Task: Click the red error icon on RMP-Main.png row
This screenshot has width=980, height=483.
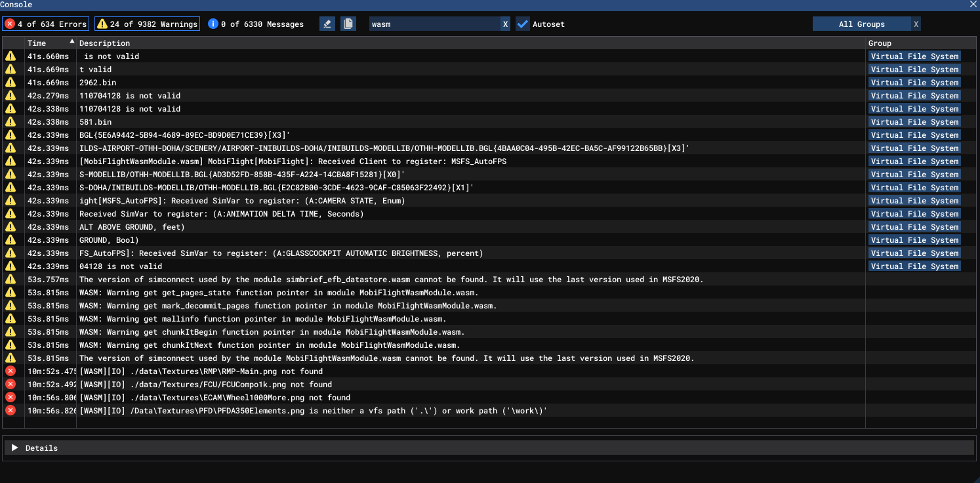Action: (10, 371)
